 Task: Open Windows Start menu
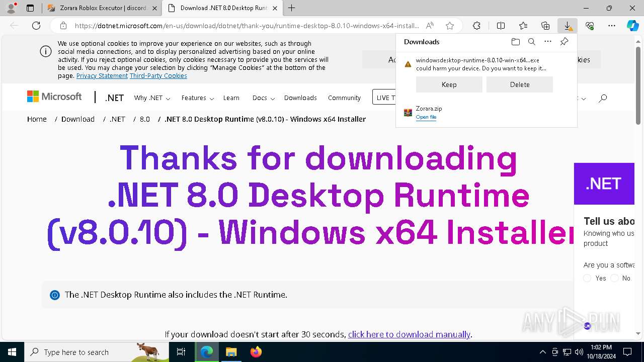click(12, 352)
